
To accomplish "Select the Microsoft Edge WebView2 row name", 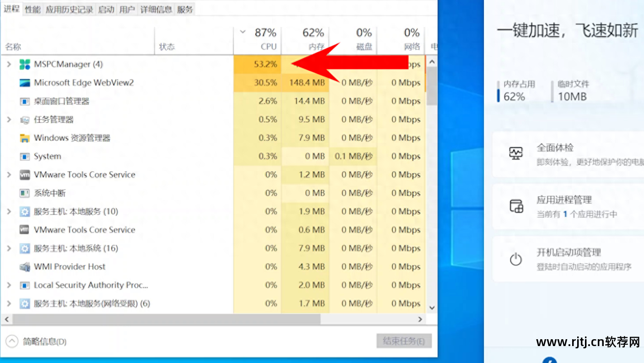I will (84, 83).
